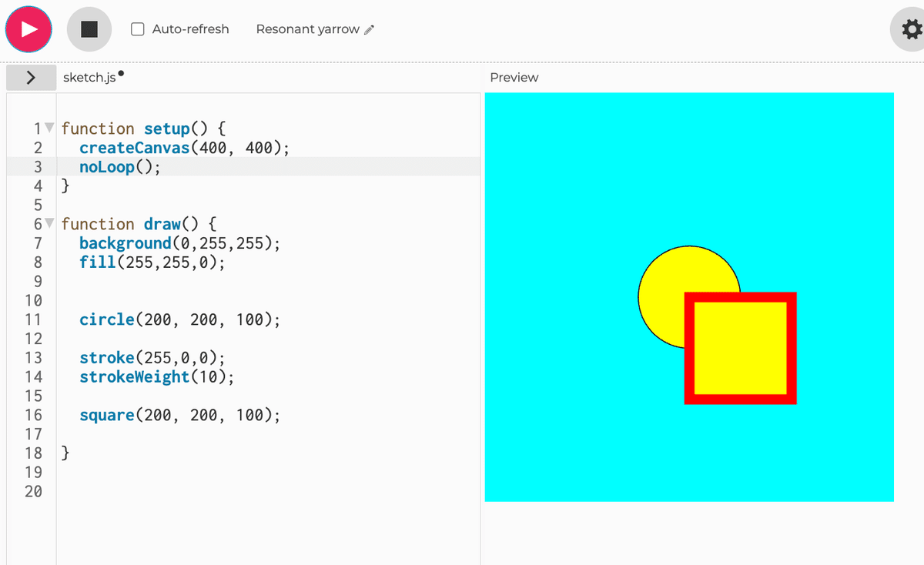Edit sketch name via pencil icon

tap(369, 30)
